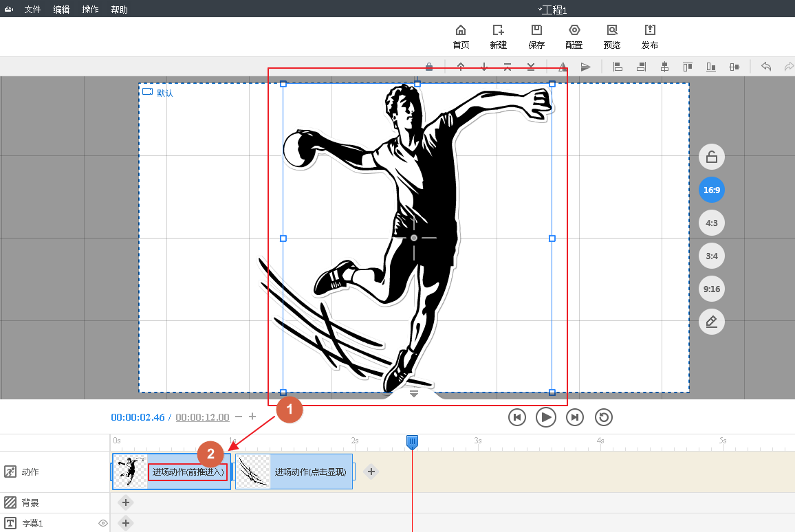Click the bring-to-top layer icon
795x532 pixels.
pos(508,67)
